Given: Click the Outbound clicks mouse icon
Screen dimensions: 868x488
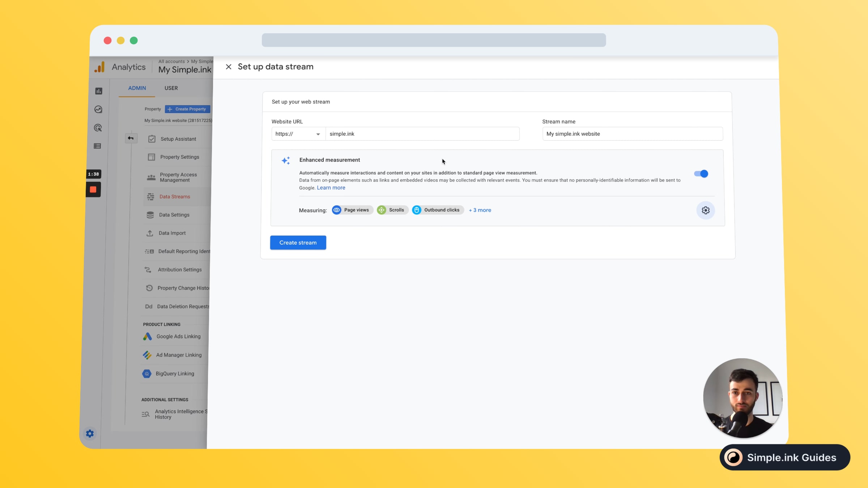Looking at the screenshot, I should tap(417, 210).
